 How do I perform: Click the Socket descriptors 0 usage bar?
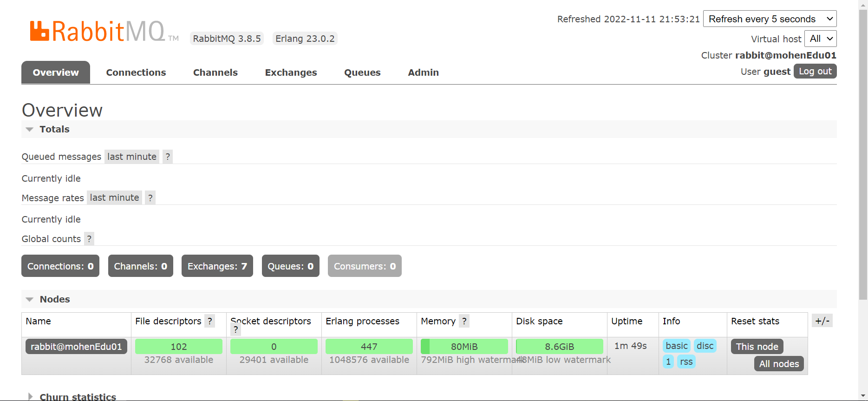(x=274, y=347)
